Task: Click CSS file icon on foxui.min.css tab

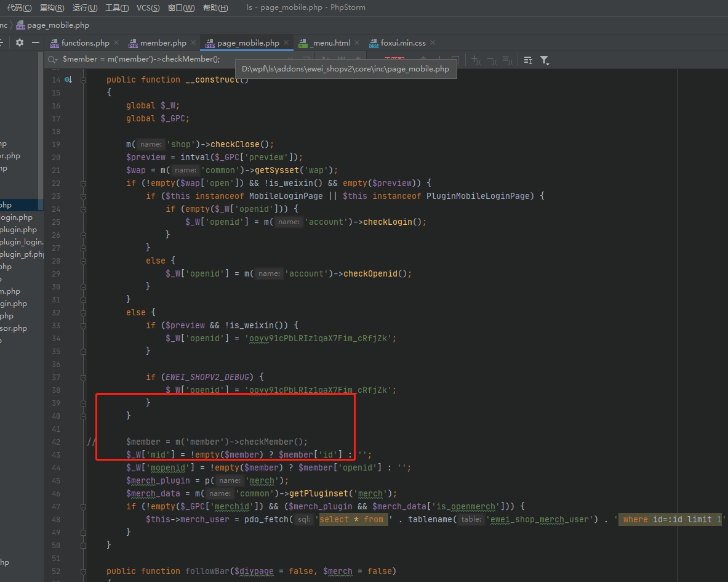Action: [x=374, y=43]
